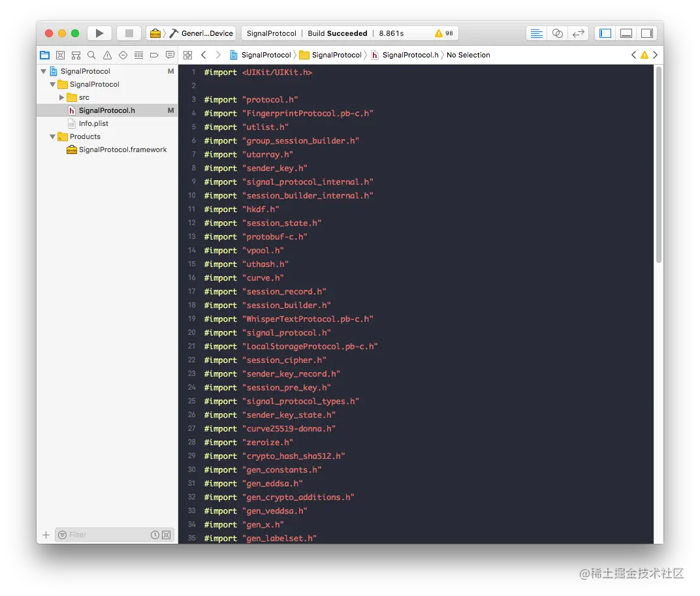Toggle the source-control status filter

tap(166, 535)
